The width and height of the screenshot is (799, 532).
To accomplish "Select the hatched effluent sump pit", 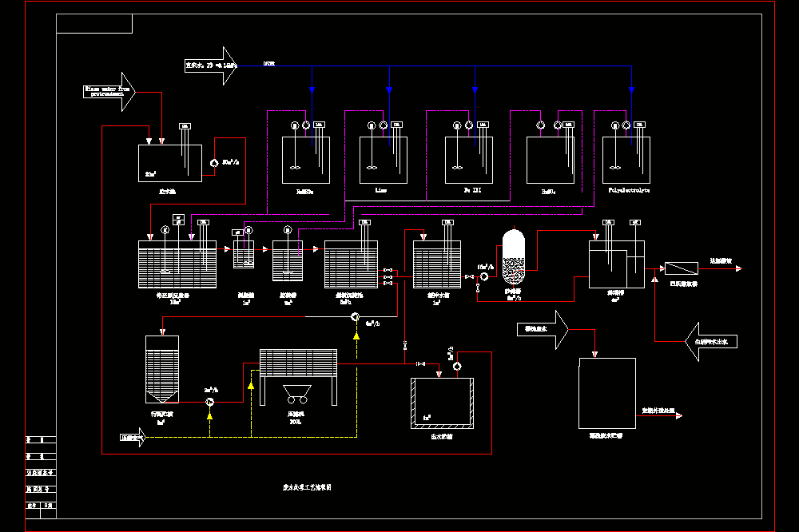I will click(443, 403).
